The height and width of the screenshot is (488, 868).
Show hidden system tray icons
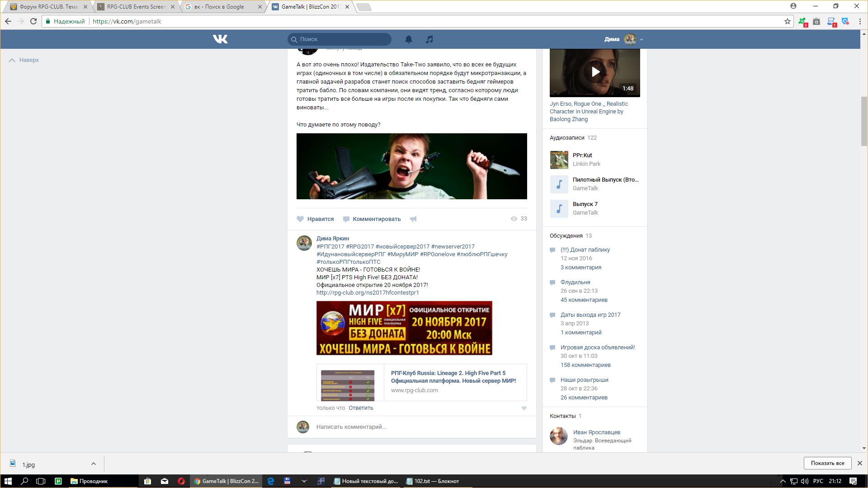[783, 481]
